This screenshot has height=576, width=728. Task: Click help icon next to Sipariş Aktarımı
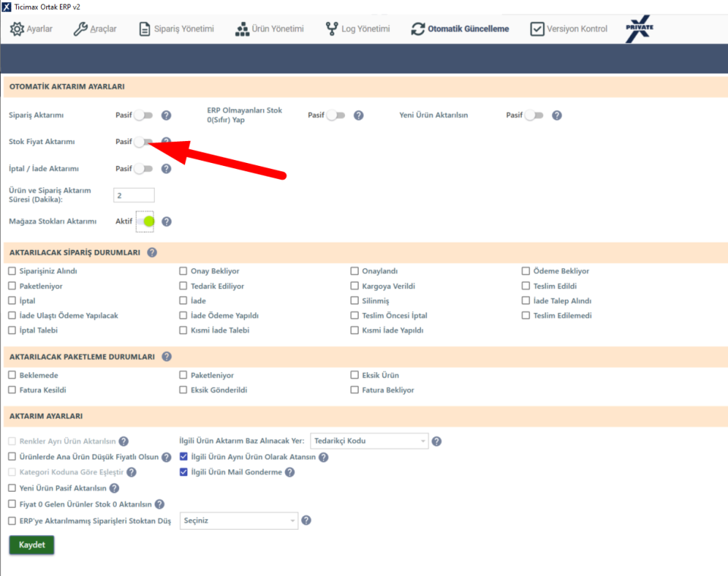point(166,115)
